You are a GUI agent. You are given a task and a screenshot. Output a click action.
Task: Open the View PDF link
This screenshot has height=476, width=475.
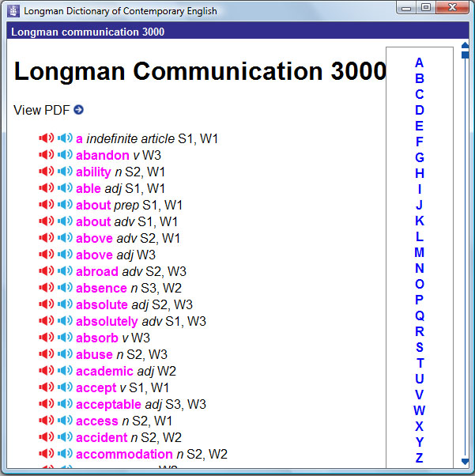click(42, 110)
